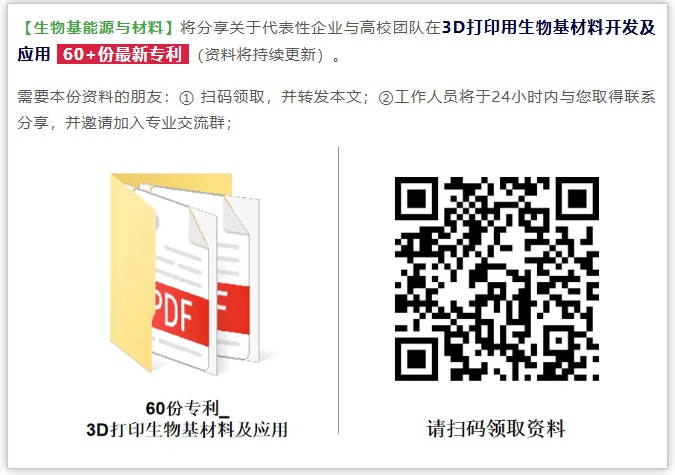Click the rear PDF document page
The image size is (675, 475).
click(x=238, y=276)
